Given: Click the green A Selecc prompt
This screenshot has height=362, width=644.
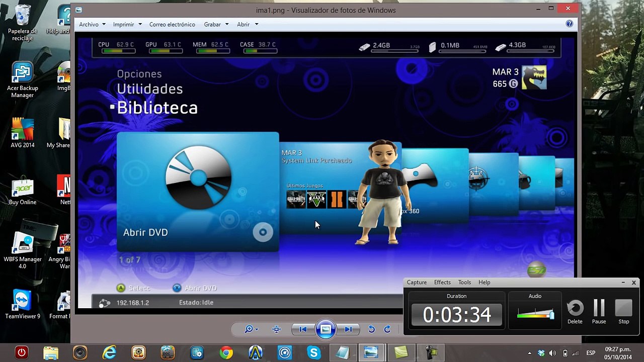Looking at the screenshot, I should click(133, 288).
